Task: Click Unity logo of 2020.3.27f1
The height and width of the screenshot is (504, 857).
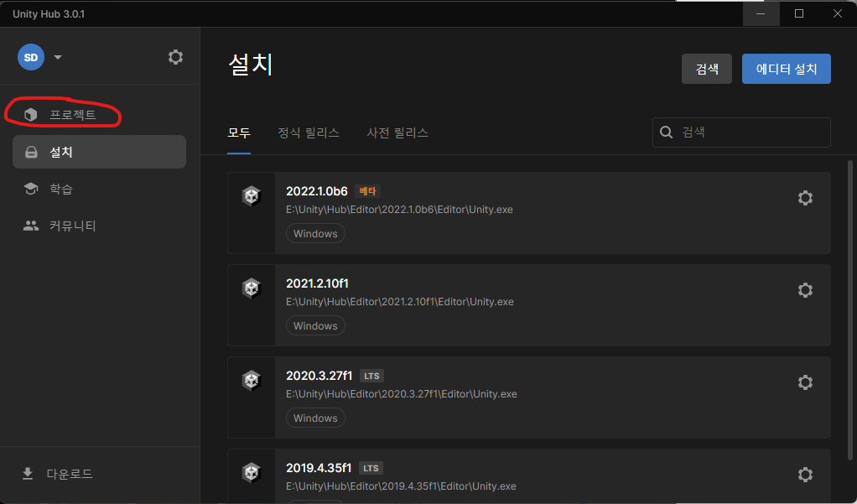Action: (252, 381)
